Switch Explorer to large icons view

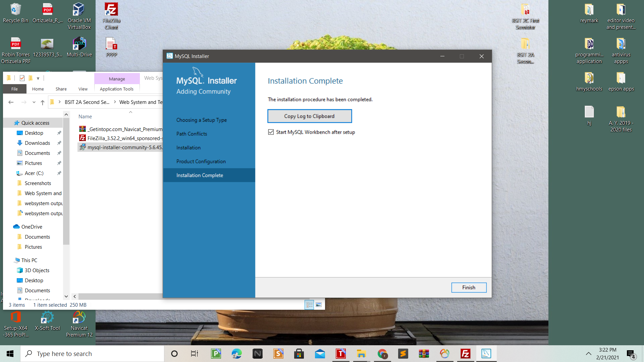319,305
